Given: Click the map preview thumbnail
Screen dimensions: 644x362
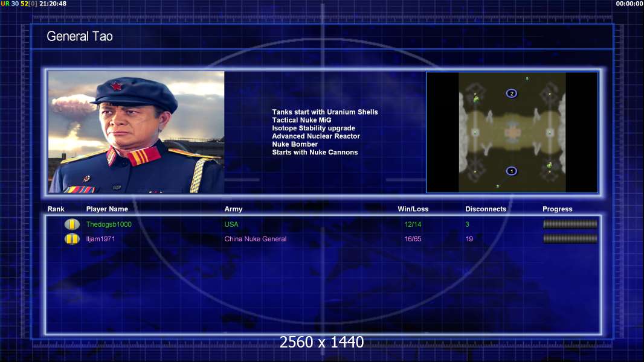Looking at the screenshot, I should click(x=512, y=132).
